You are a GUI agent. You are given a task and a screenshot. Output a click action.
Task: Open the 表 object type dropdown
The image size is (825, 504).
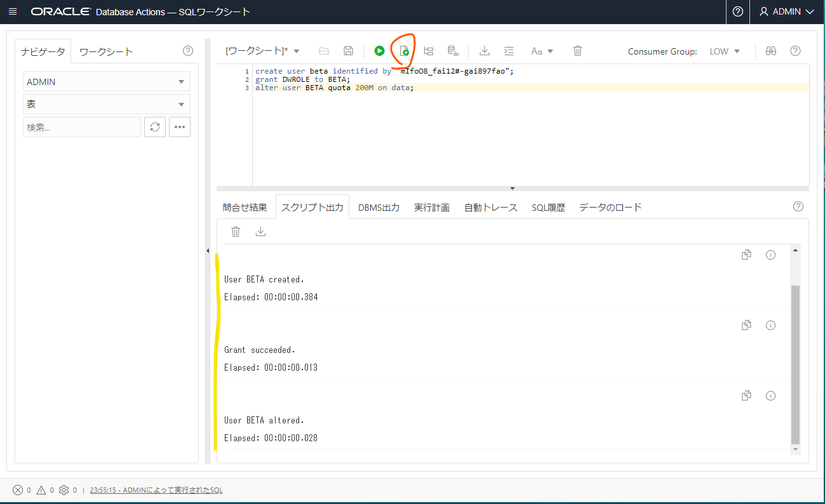coord(107,104)
